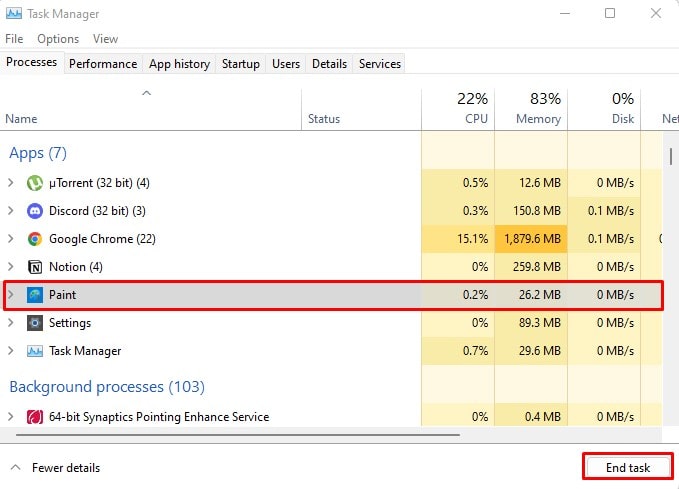Viewport: 679px width, 489px height.
Task: Collapse view with Fewer details chevron
Action: point(16,467)
